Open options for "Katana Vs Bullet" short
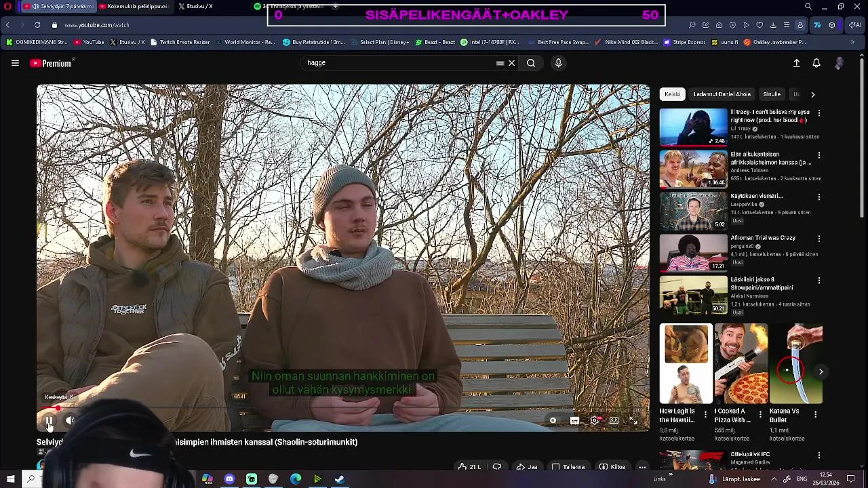Screen dimensions: 868x488 click(815, 414)
